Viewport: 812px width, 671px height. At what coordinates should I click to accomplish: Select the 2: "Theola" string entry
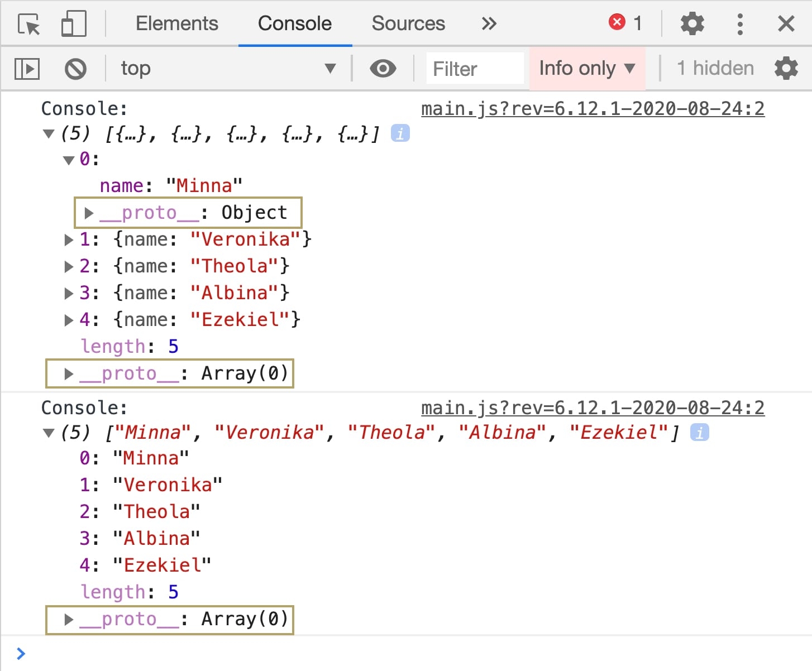tap(140, 512)
